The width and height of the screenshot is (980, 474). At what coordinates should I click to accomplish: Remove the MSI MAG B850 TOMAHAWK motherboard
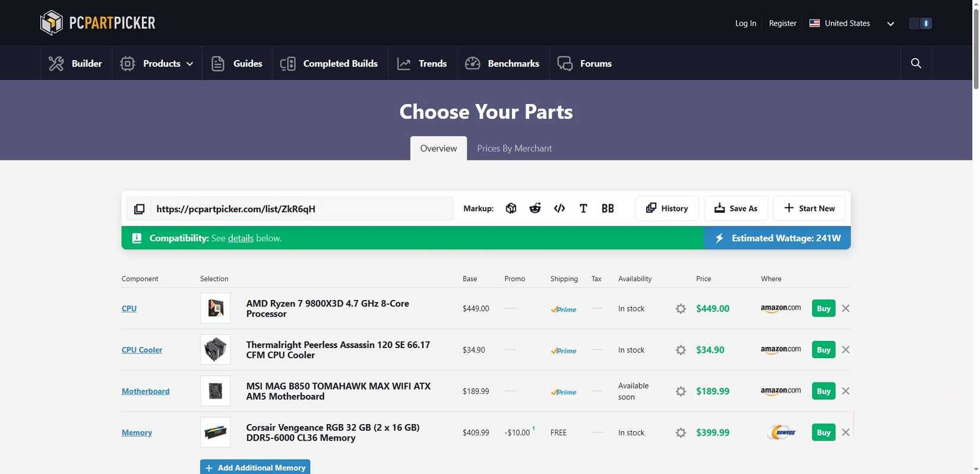coord(846,391)
